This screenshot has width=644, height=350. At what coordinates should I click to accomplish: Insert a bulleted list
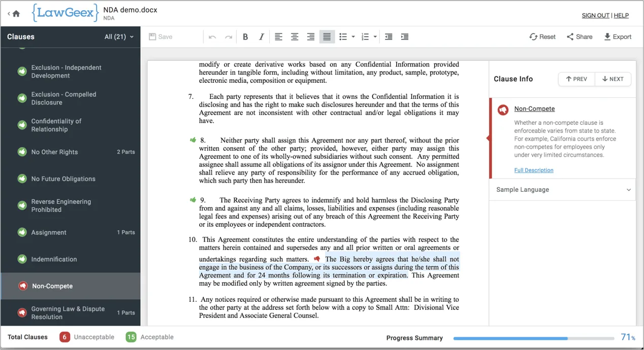point(343,37)
